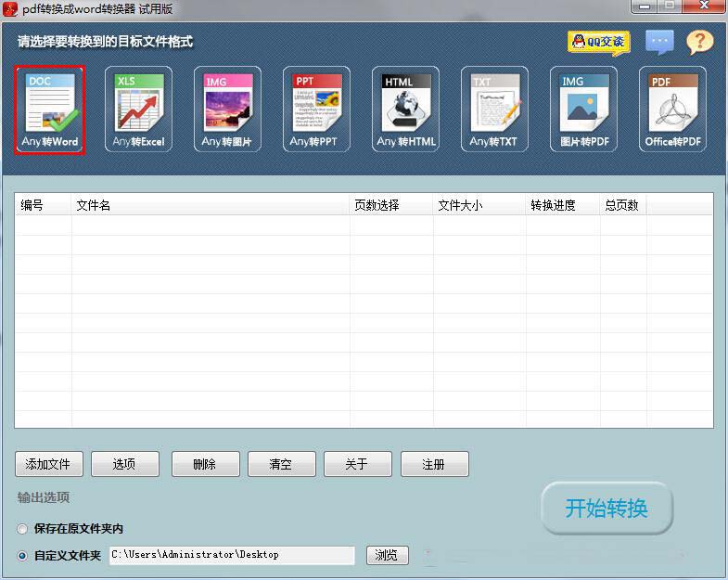Open the QQ交谈 chat button
Image resolution: width=728 pixels, height=580 pixels.
point(598,42)
